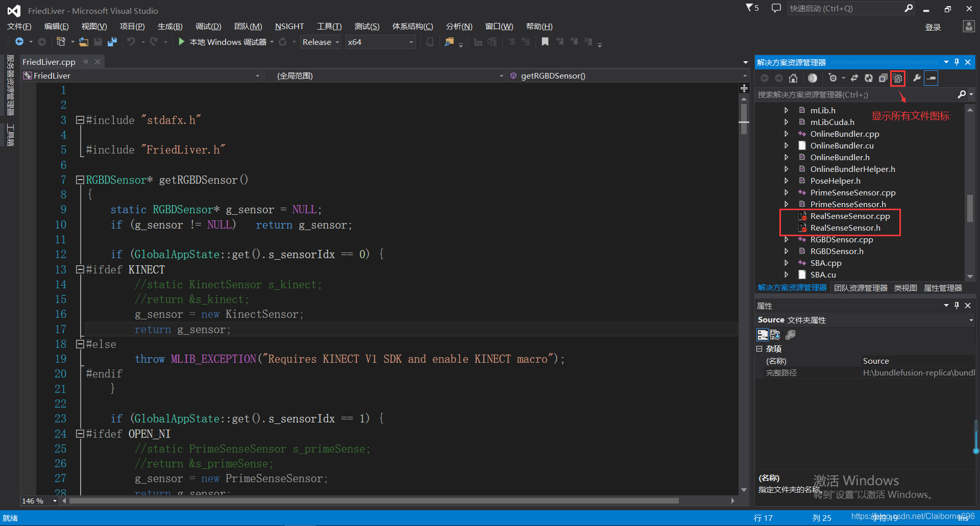Open the Source folder properties object dropdown
This screenshot has width=980, height=526.
pos(970,320)
